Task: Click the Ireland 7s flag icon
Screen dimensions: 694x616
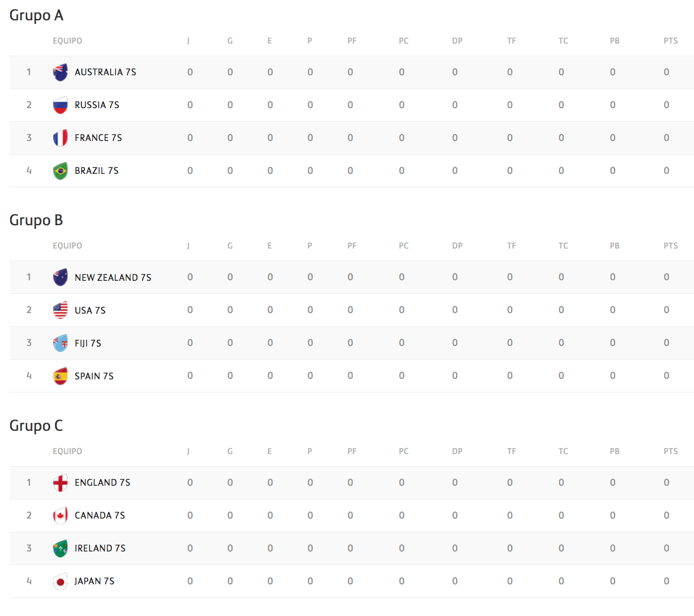Action: (60, 548)
